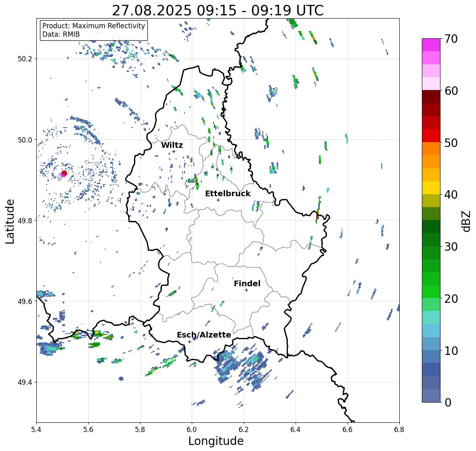This screenshot has width=476, height=451.
Task: Click the longitude tick label 6.6
Action: point(348,430)
